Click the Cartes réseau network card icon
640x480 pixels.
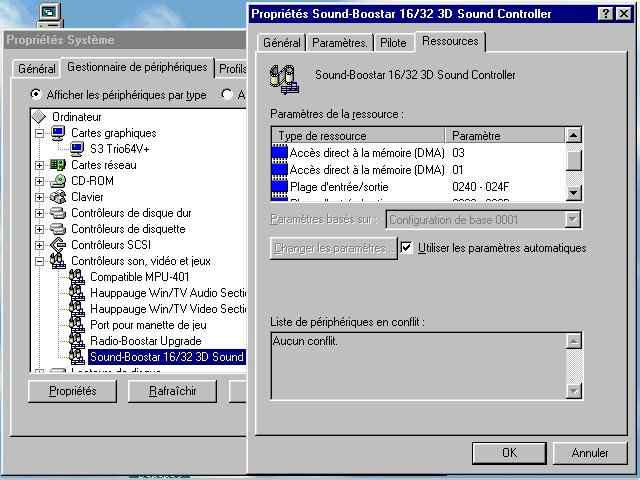tap(58, 165)
